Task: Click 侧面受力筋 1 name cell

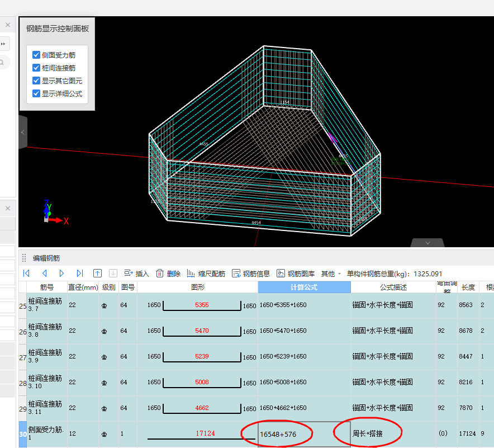Action: (47, 433)
